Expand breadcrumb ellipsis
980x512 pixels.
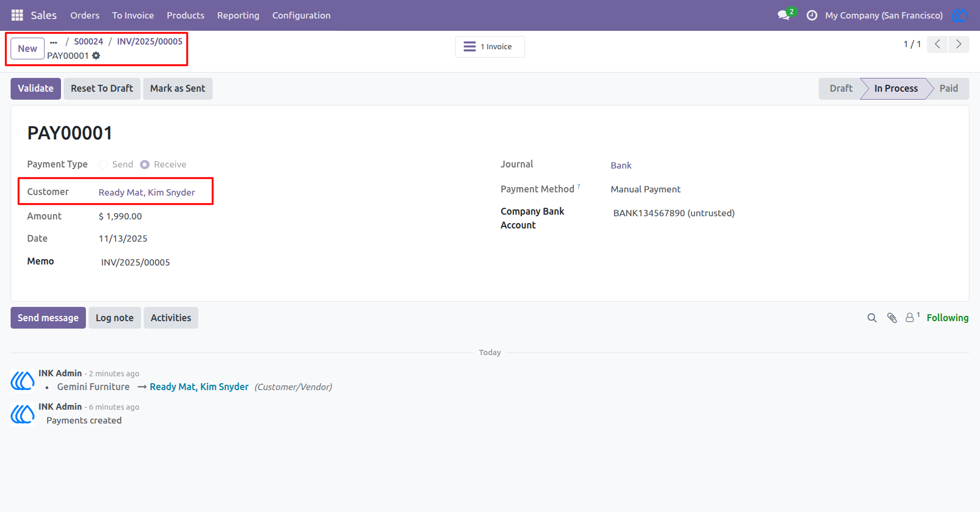click(54, 42)
